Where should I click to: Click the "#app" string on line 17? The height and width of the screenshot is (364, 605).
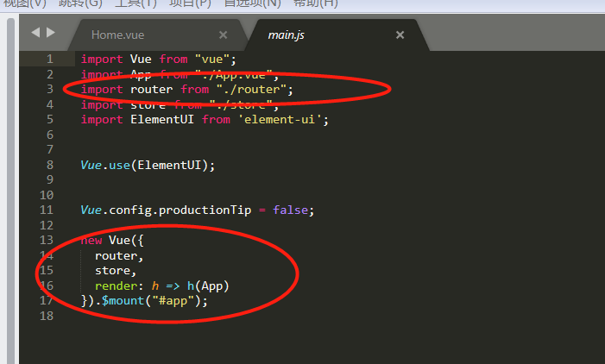click(173, 301)
